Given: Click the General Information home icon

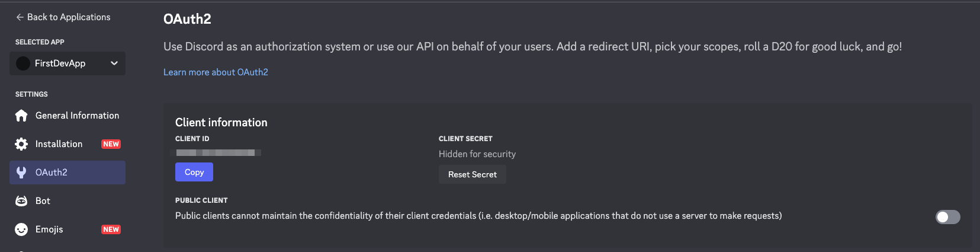Looking at the screenshot, I should coord(21,116).
